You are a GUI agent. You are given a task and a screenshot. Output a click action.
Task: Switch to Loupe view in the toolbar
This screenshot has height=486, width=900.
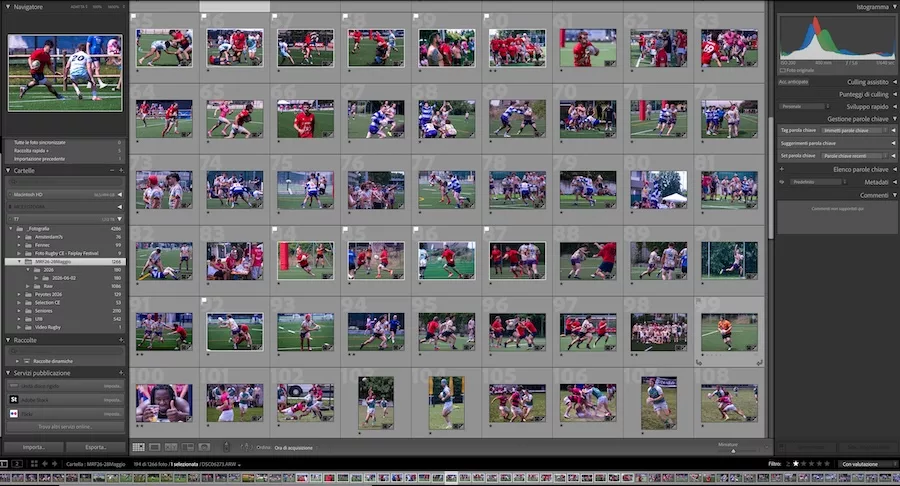tap(155, 447)
